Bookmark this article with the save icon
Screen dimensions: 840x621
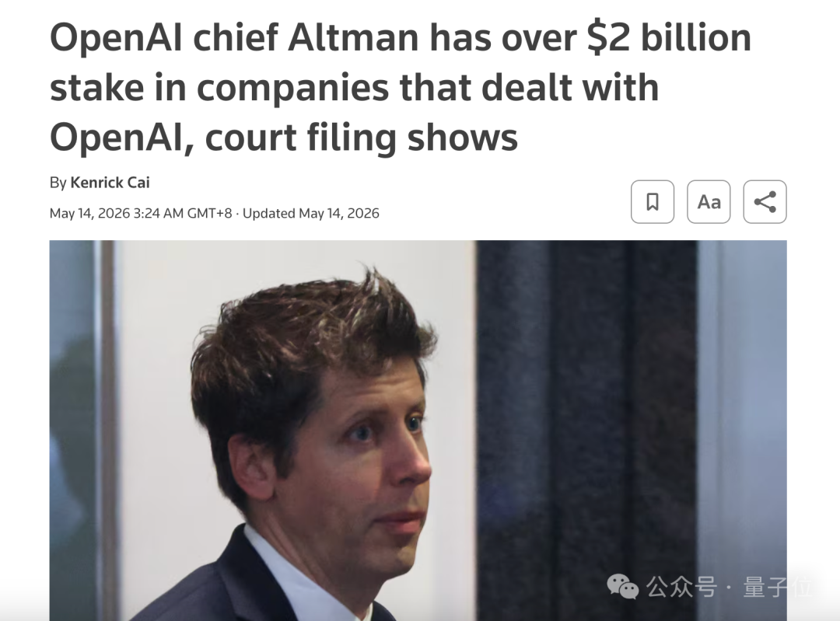pos(652,202)
